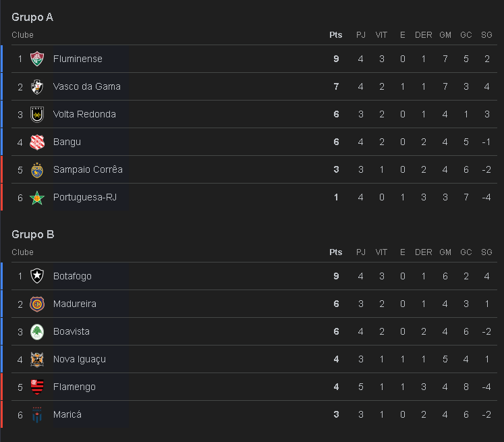504x442 pixels.
Task: Click the Clube column header in Grupo B
Action: point(22,252)
